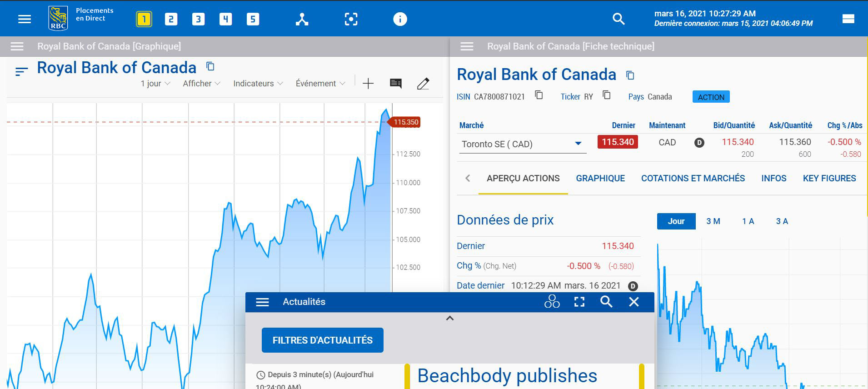Open the Actualités panel hamburger menu
868x389 pixels.
[263, 302]
